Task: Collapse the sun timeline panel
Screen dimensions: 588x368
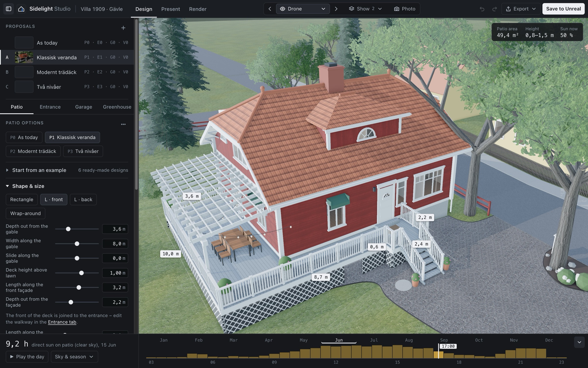Action: point(579,342)
